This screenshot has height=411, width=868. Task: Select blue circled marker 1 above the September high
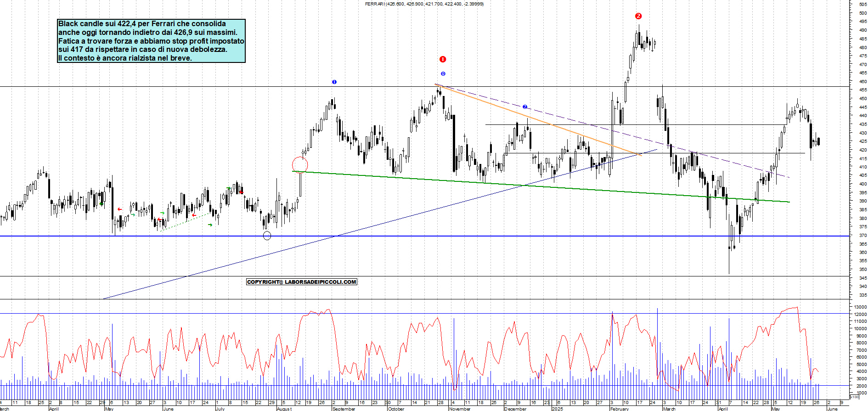tap(334, 82)
